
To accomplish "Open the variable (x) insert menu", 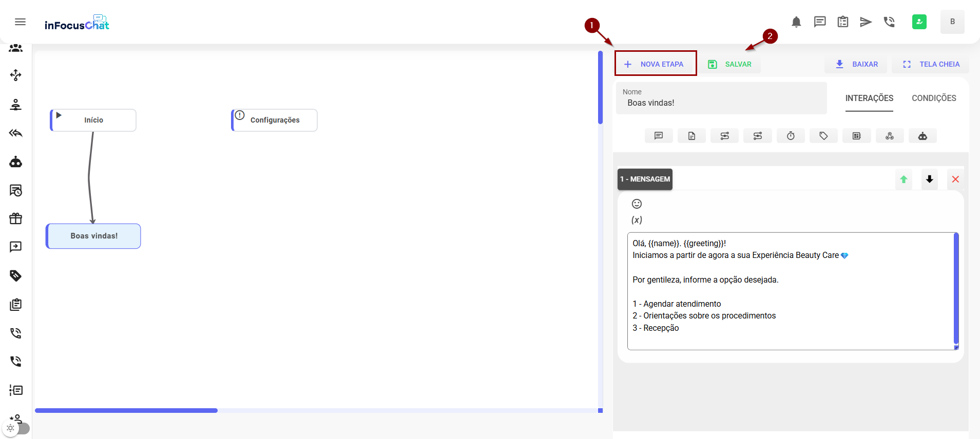I will click(x=637, y=220).
